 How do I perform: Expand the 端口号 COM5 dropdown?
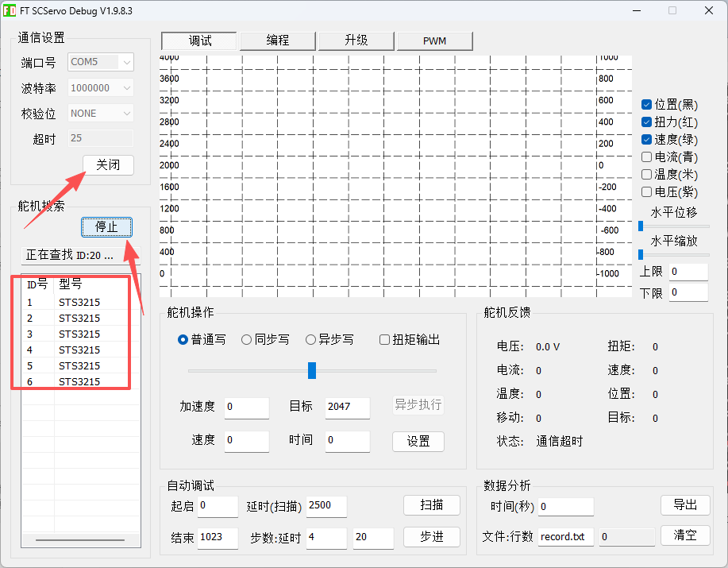pos(101,62)
